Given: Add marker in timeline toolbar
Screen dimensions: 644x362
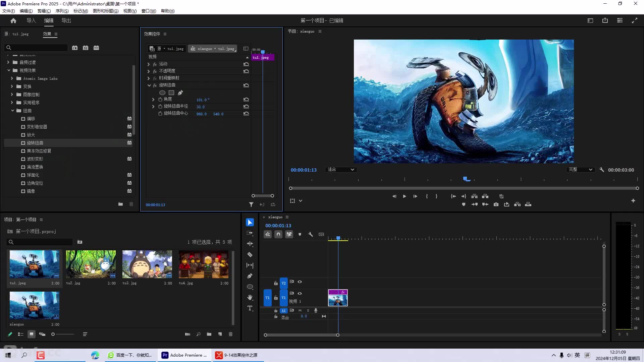Looking at the screenshot, I should 300,234.
